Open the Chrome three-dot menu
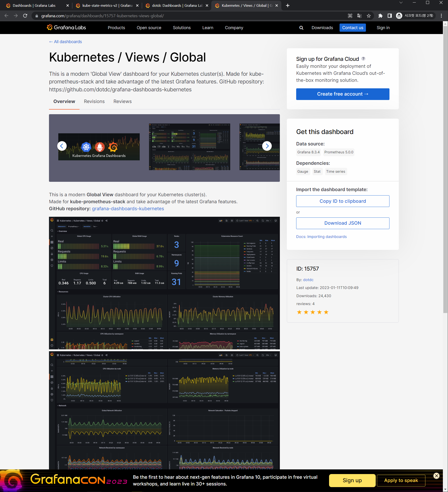Viewport: 448px width, 492px height. 441,16
